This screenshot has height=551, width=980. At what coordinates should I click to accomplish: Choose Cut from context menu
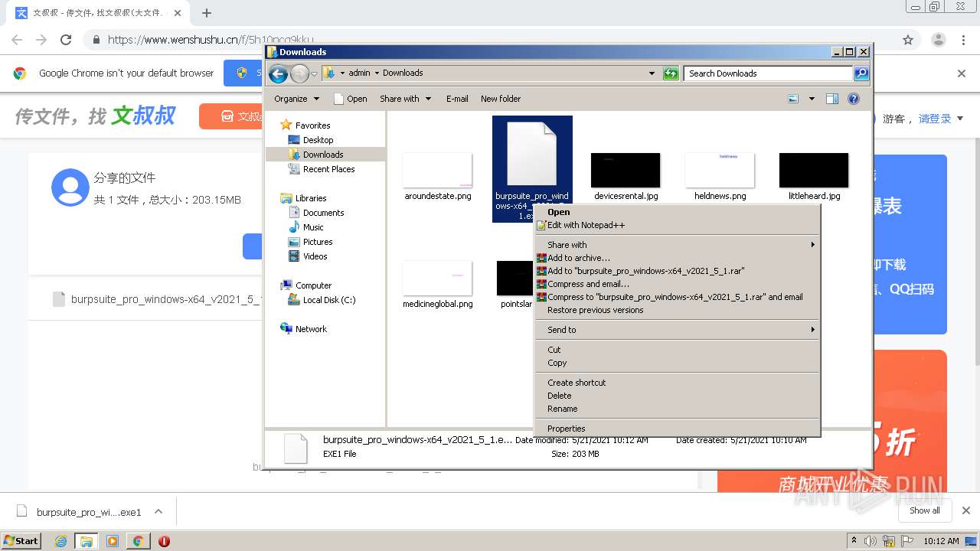(x=677, y=350)
